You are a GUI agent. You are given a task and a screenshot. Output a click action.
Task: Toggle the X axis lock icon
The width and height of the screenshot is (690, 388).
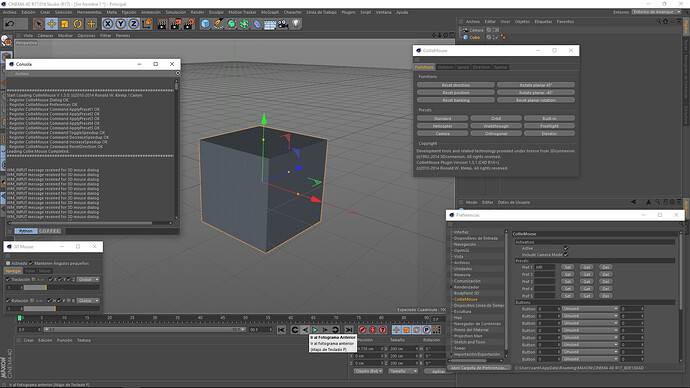click(x=108, y=24)
